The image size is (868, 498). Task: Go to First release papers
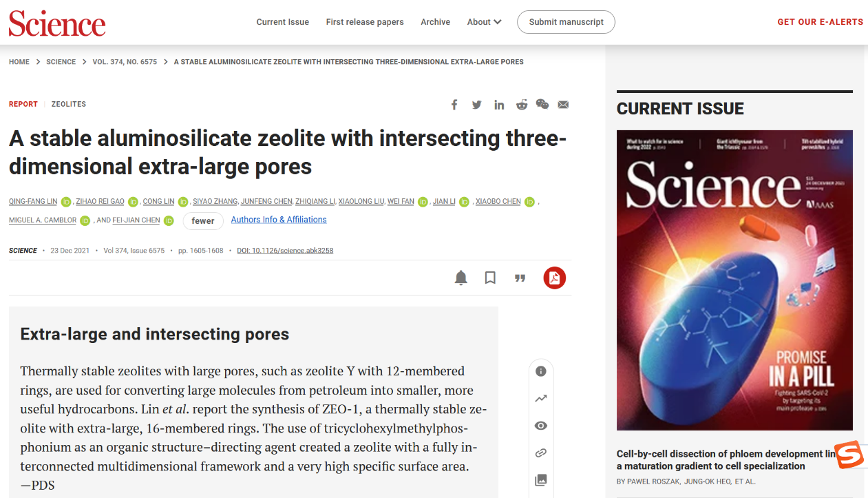pos(365,22)
